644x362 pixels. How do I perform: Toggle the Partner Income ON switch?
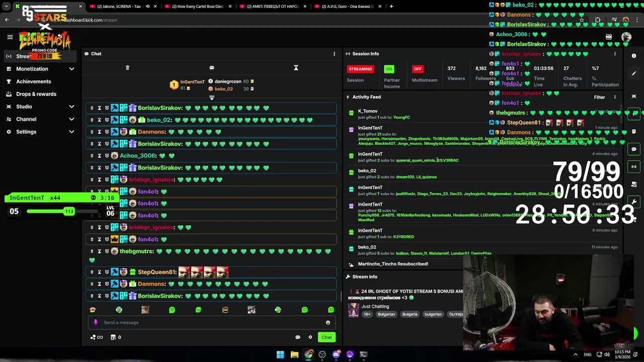[389, 69]
